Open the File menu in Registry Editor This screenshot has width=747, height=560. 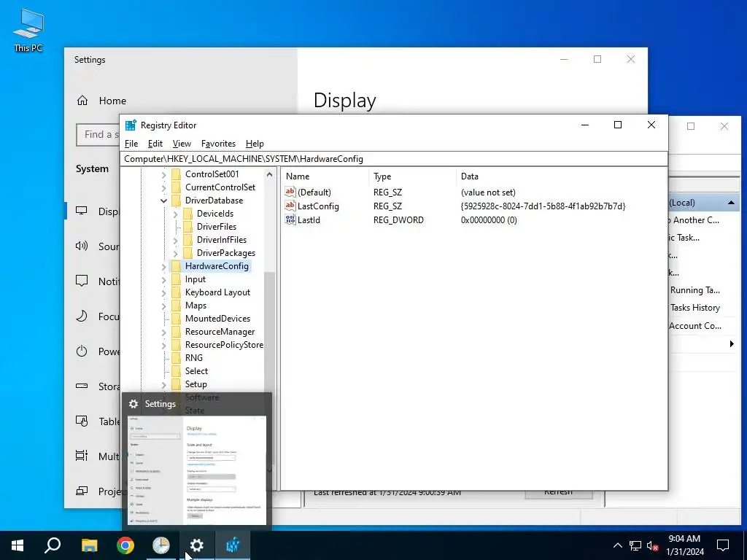pos(131,144)
